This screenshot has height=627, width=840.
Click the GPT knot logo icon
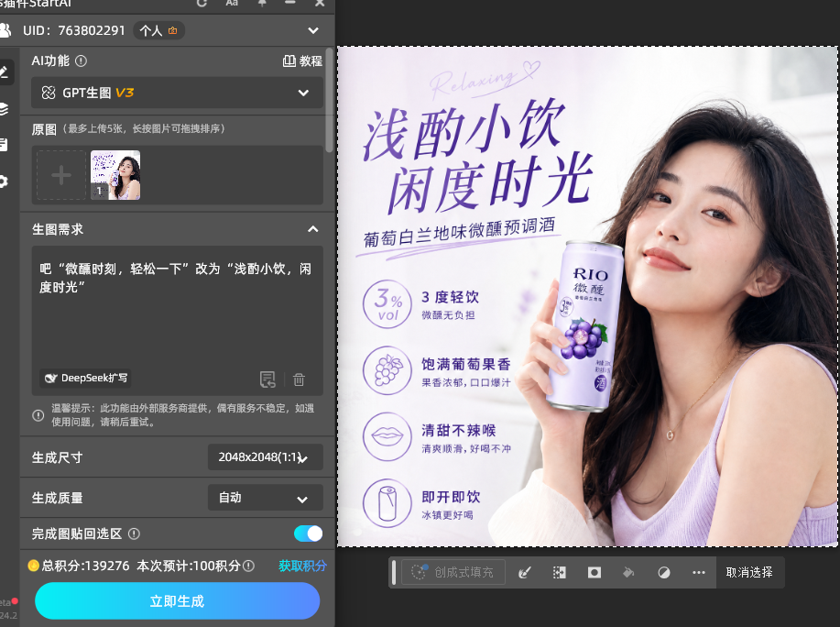pos(49,93)
